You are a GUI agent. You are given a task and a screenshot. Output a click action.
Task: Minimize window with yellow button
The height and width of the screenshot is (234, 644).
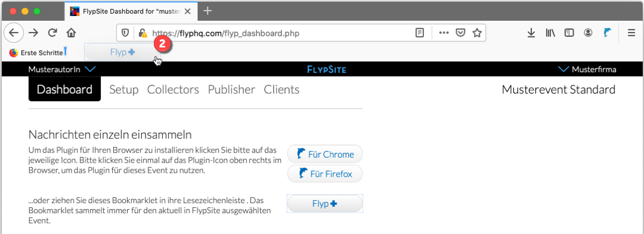click(25, 11)
